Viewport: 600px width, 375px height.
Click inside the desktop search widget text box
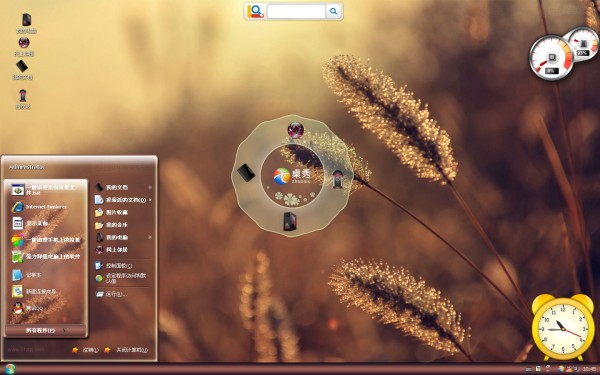click(296, 11)
